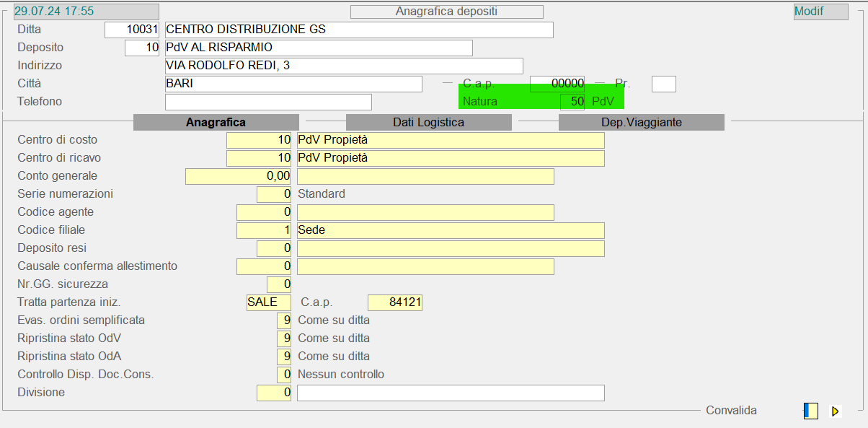This screenshot has height=428, width=868.
Task: Click the Anagrafica depositi title bar
Action: pyautogui.click(x=446, y=12)
